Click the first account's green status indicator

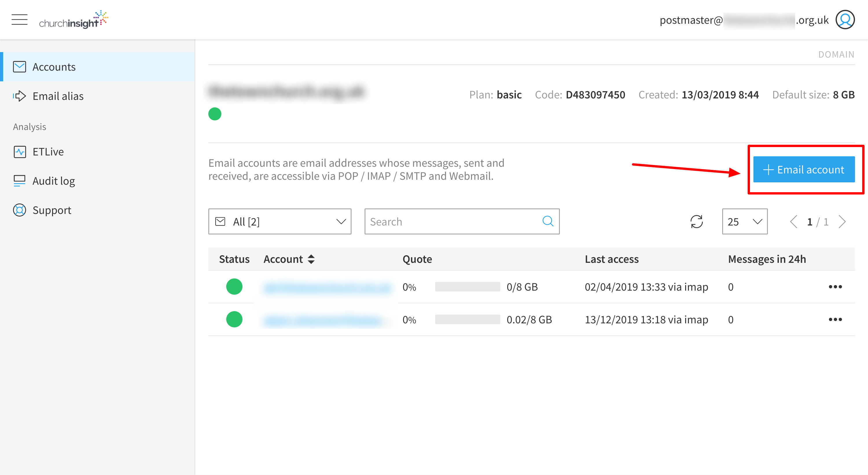pyautogui.click(x=235, y=287)
